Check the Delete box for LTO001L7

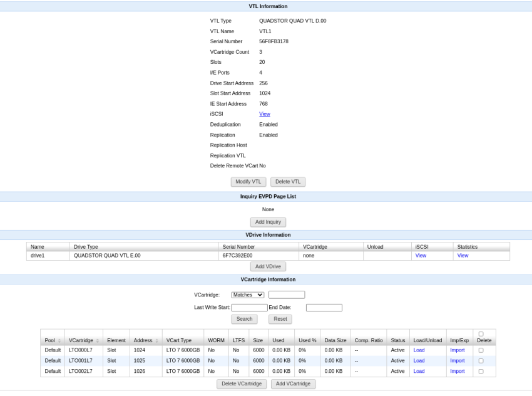(481, 361)
